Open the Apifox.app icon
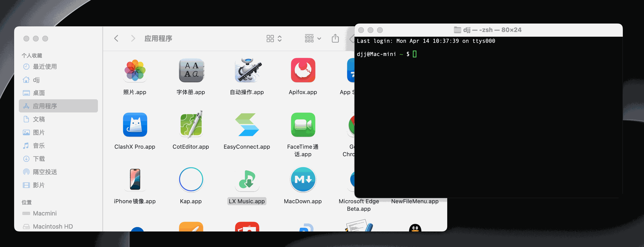 [303, 70]
